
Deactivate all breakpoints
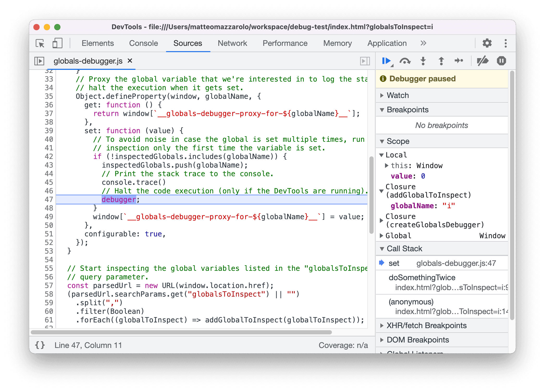click(482, 61)
